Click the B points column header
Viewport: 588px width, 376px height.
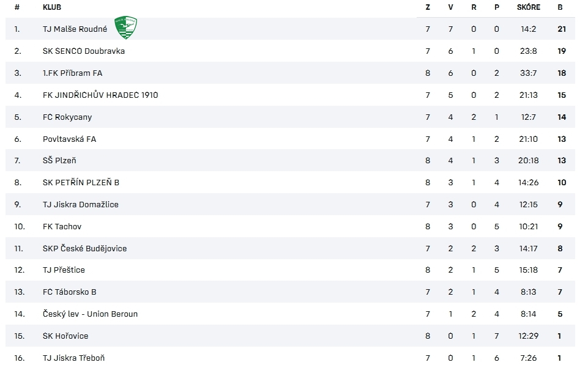pos(560,7)
